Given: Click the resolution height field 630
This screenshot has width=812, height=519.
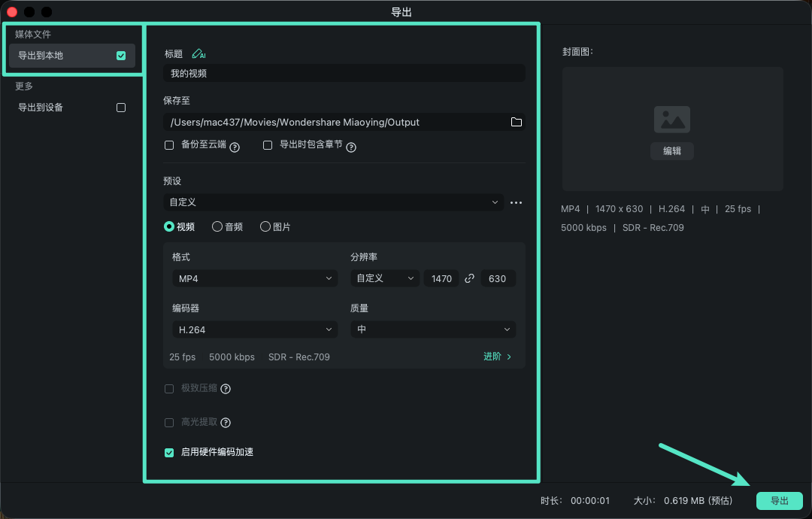Looking at the screenshot, I should (498, 278).
